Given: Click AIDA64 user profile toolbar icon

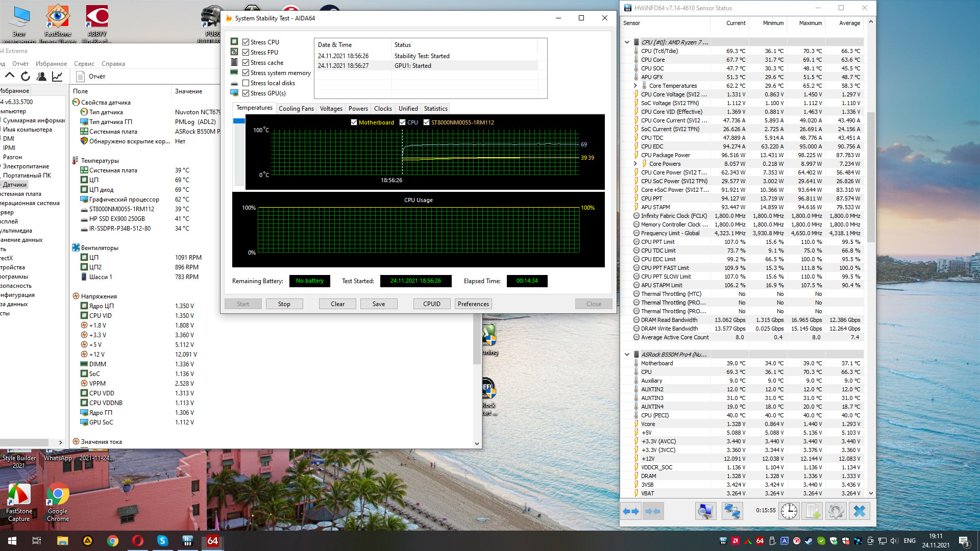Looking at the screenshot, I should 41,77.
